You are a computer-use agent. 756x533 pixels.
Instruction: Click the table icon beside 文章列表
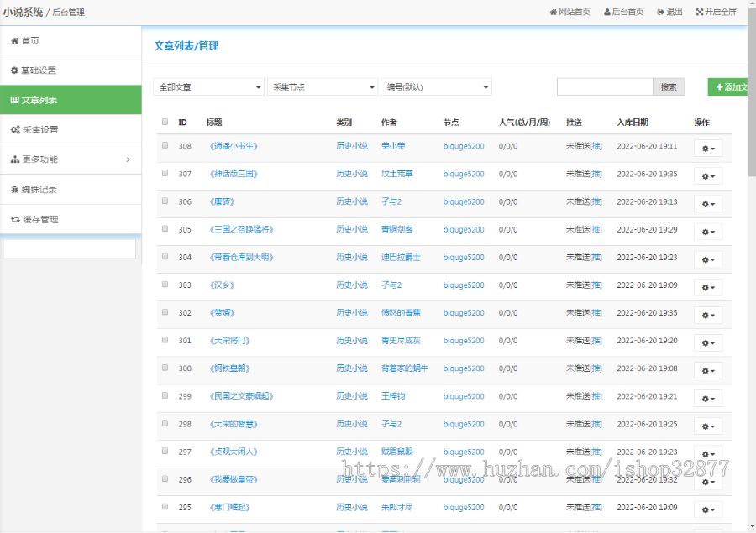(14, 100)
